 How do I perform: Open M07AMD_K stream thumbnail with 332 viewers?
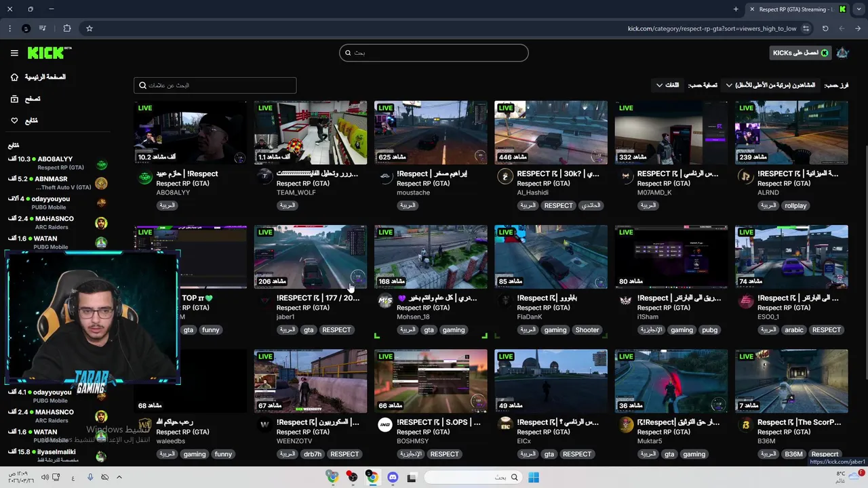(x=671, y=133)
